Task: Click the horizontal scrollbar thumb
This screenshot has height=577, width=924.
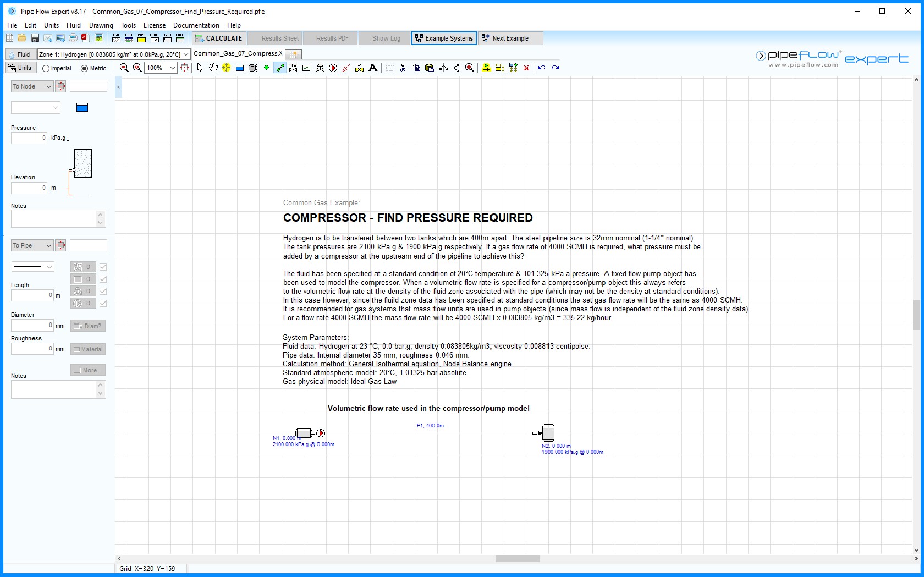Action: coord(518,558)
